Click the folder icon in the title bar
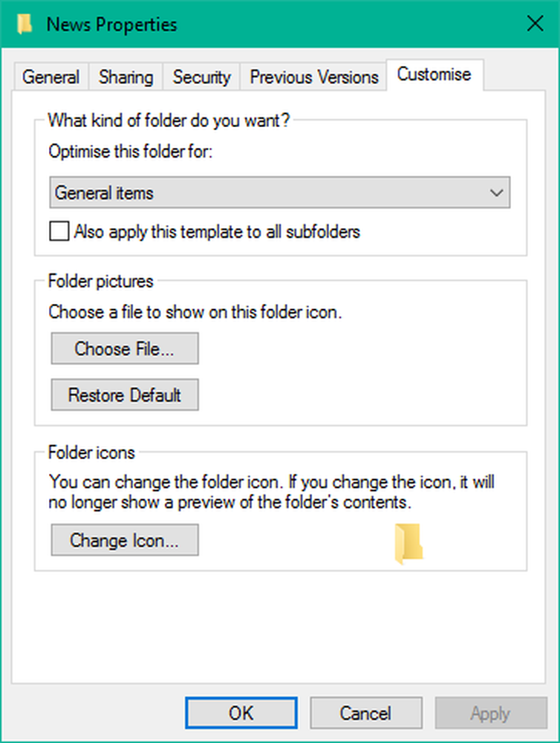The image size is (560, 743). [24, 24]
